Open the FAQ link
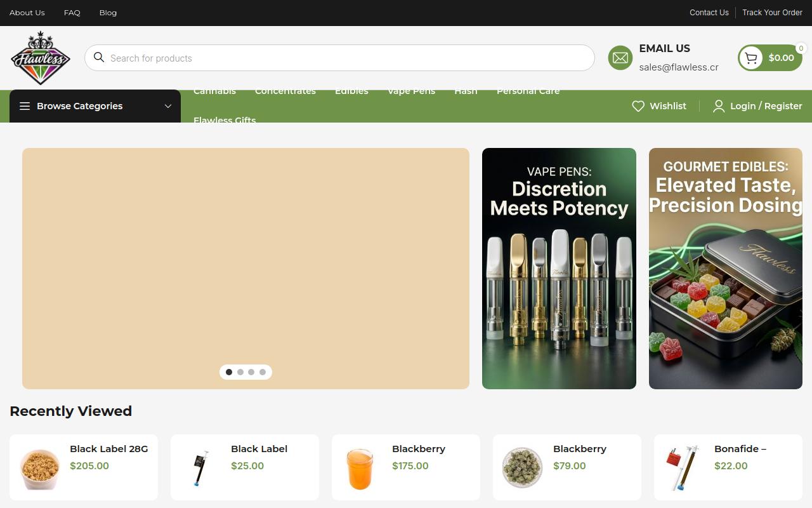The width and height of the screenshot is (812, 508). [72, 13]
